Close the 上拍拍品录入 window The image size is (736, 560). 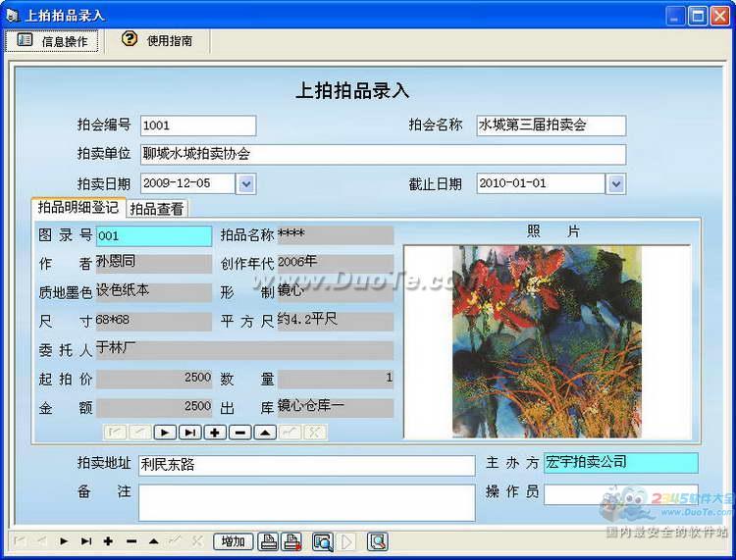720,16
